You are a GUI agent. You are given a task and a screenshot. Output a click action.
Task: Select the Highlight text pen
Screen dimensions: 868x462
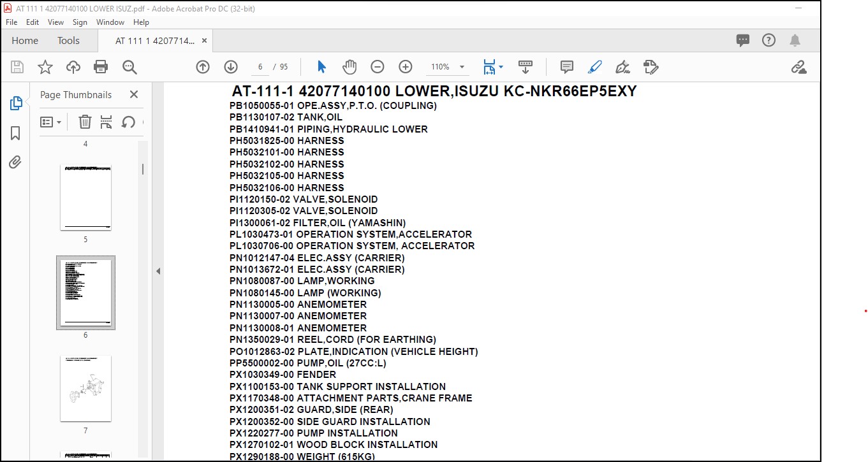[594, 67]
